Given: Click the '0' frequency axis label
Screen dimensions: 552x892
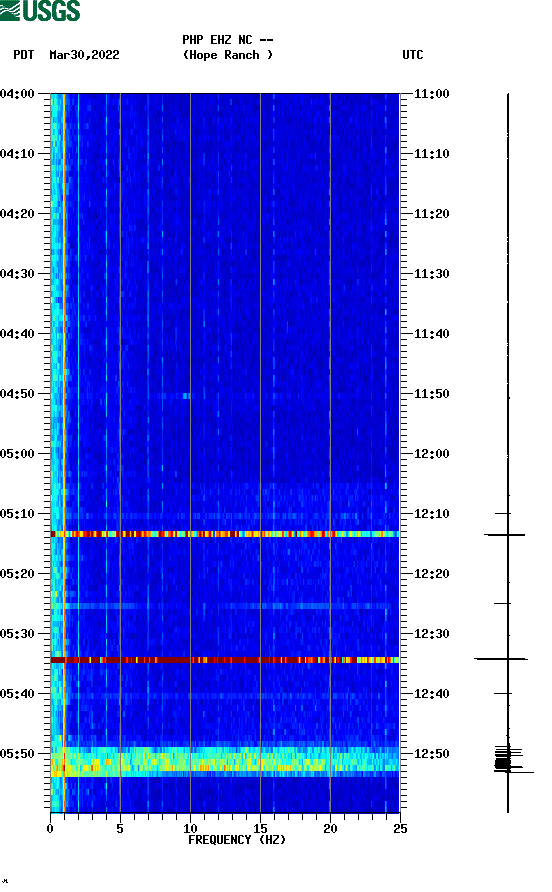Looking at the screenshot, I should click(50, 829).
